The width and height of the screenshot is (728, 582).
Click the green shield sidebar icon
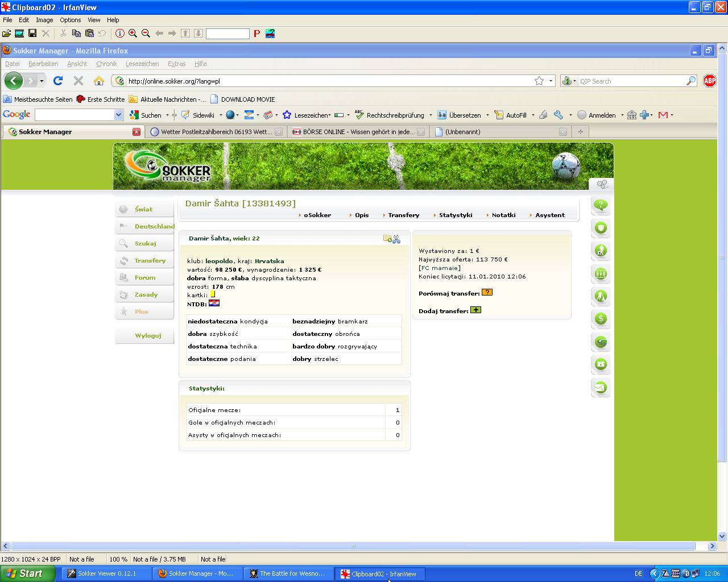click(x=601, y=228)
